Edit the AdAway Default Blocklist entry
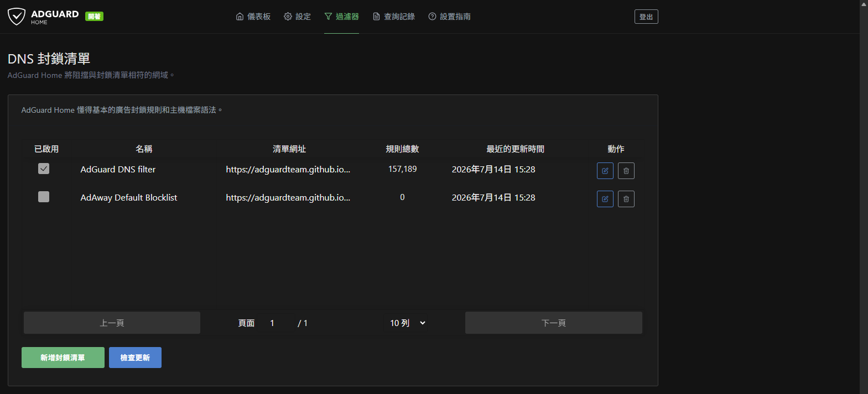868x394 pixels. 605,199
